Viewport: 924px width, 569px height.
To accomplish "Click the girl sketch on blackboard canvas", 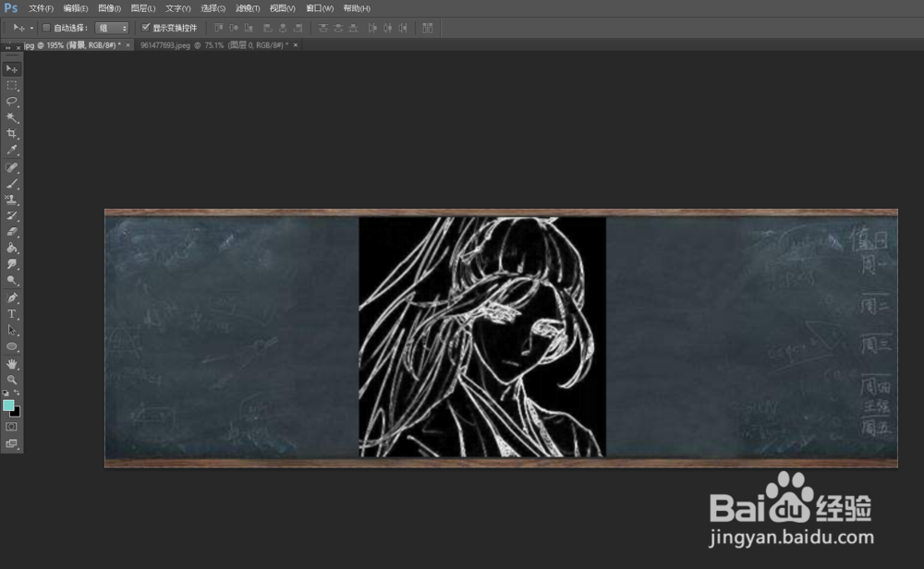I will (x=482, y=337).
